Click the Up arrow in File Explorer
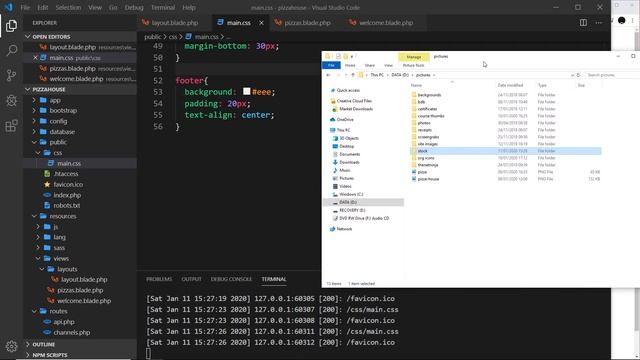 click(x=353, y=75)
